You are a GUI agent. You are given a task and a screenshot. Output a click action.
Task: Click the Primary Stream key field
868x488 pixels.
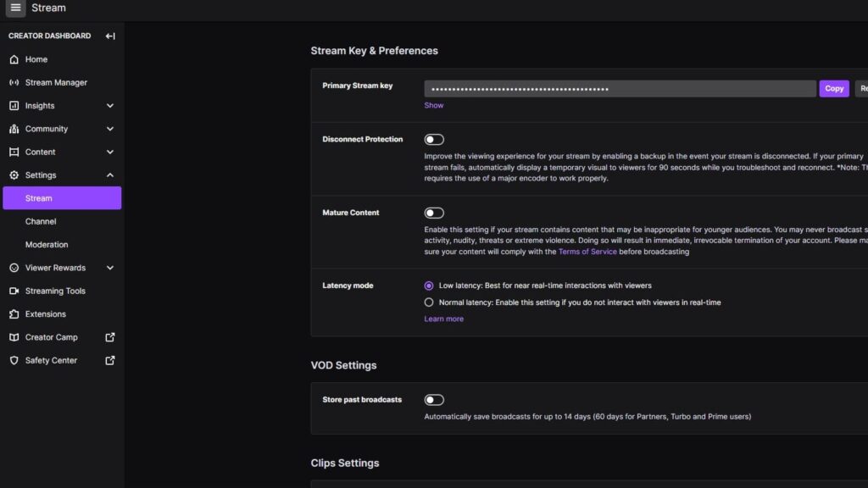(x=620, y=88)
